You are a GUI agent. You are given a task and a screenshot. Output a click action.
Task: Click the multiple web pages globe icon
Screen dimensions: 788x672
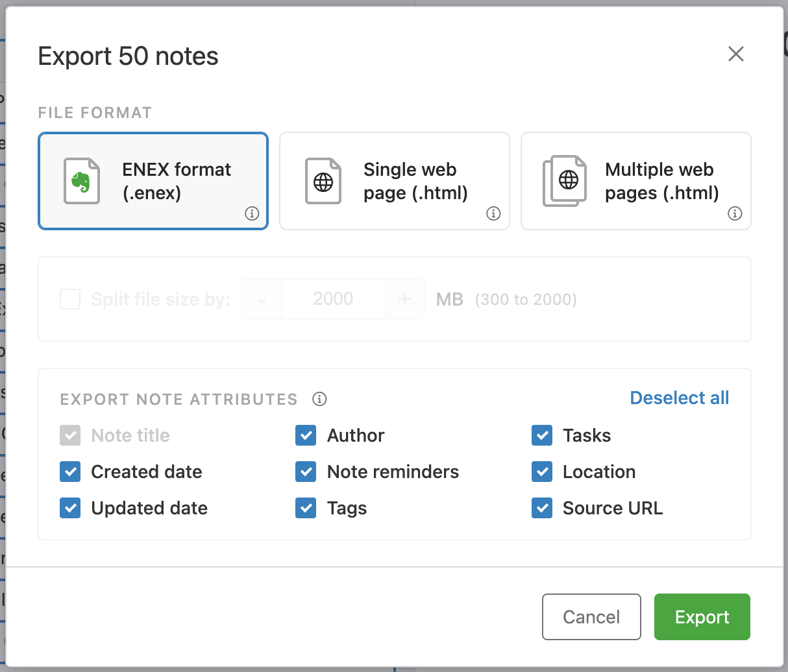point(565,181)
